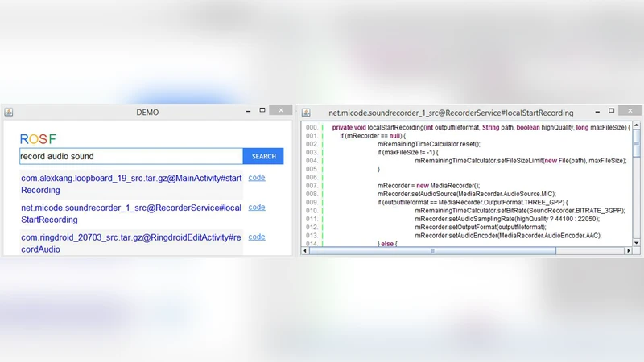Select the com.ringdroid recordAudio result
The image size is (644, 362).
pos(130,243)
